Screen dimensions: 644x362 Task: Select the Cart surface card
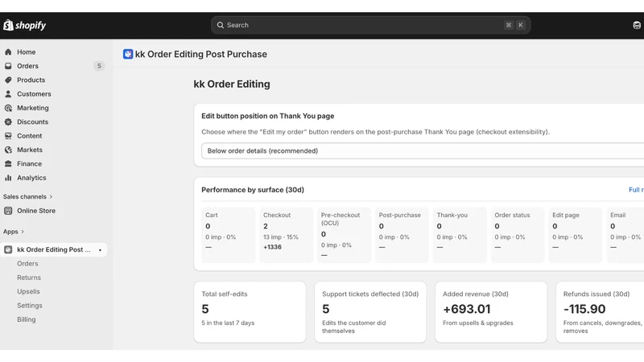click(229, 235)
